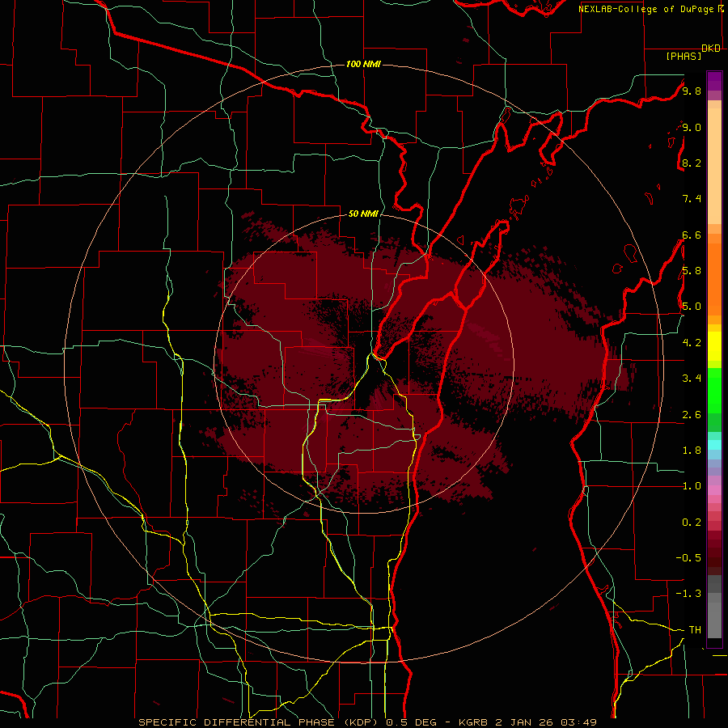Viewport: 728px width, 728px height.
Task: Select the 5.8 scale value
Action: coord(692,271)
